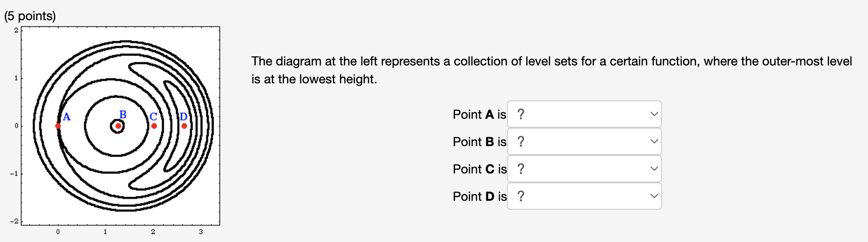Click the "(5 points)" heading text

pyautogui.click(x=30, y=16)
